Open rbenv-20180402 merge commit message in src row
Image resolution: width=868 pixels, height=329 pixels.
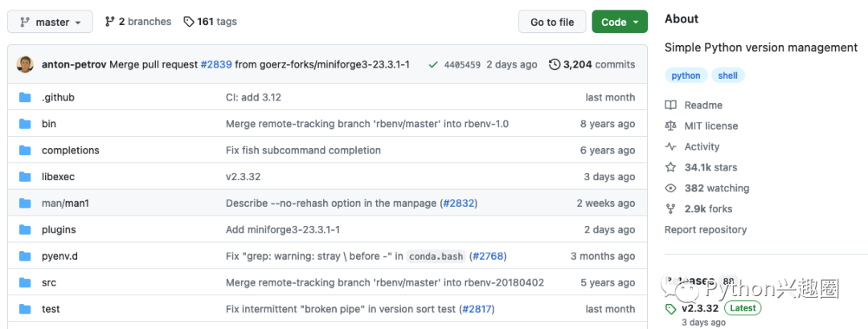tap(385, 282)
